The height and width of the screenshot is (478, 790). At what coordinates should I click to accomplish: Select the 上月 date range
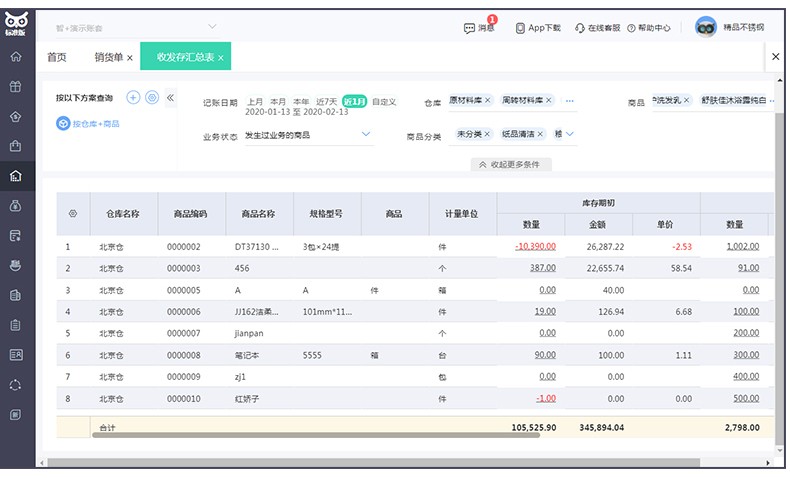click(255, 102)
